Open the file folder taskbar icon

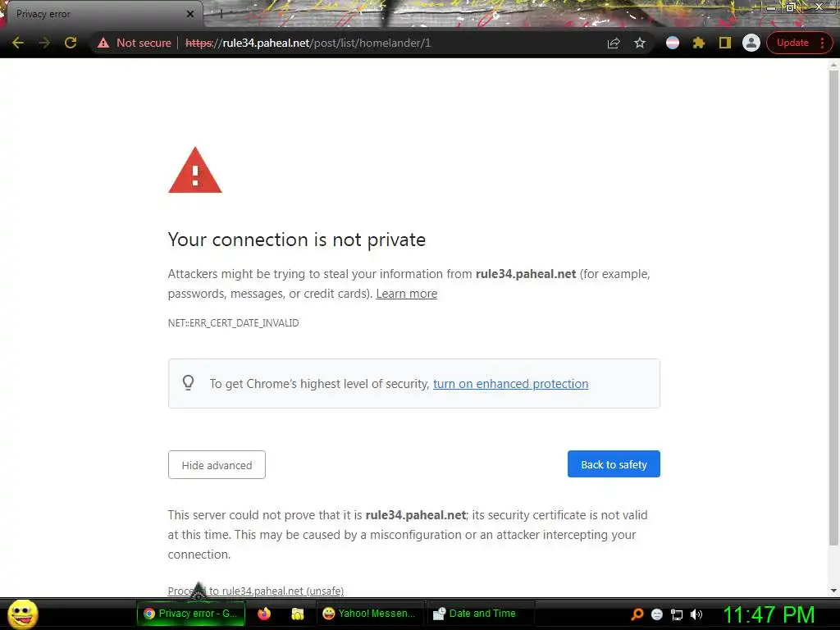(297, 614)
